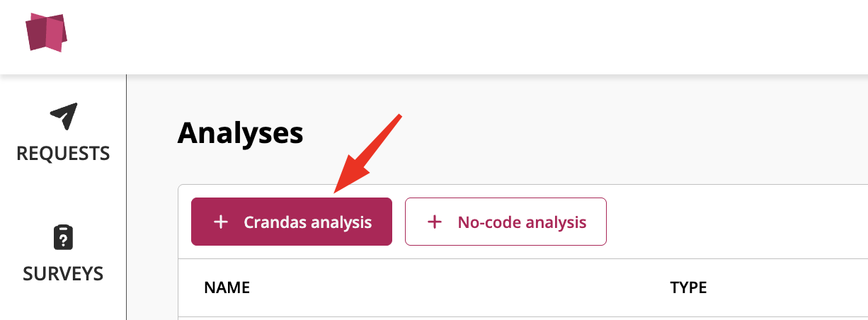This screenshot has width=868, height=320.
Task: Click the Analyses page heading
Action: (240, 132)
